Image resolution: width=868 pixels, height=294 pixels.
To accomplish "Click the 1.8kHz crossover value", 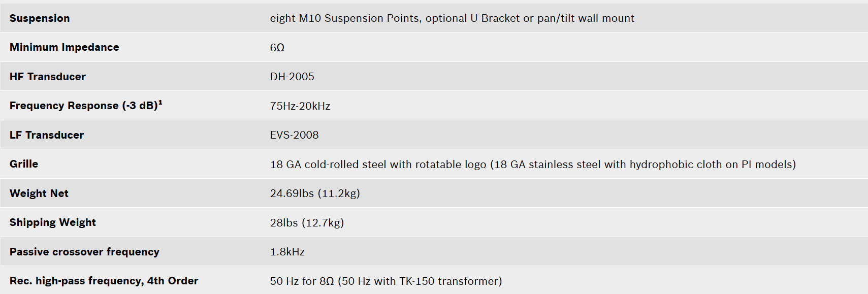I will pyautogui.click(x=287, y=252).
